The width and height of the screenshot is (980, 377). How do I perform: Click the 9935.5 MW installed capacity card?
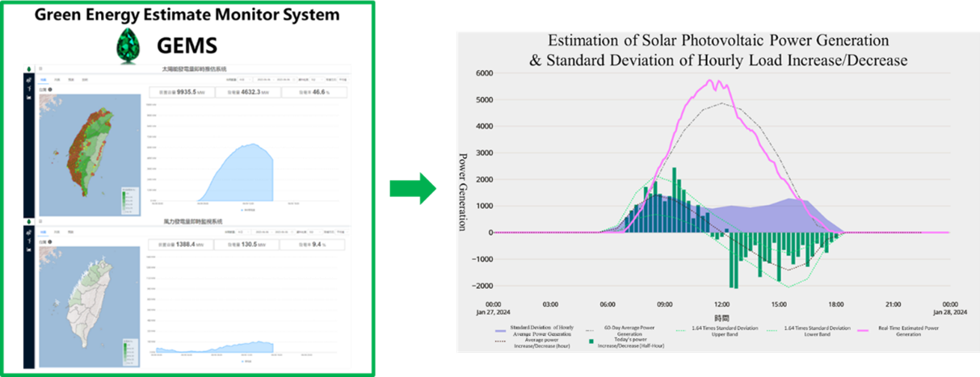pos(183,93)
